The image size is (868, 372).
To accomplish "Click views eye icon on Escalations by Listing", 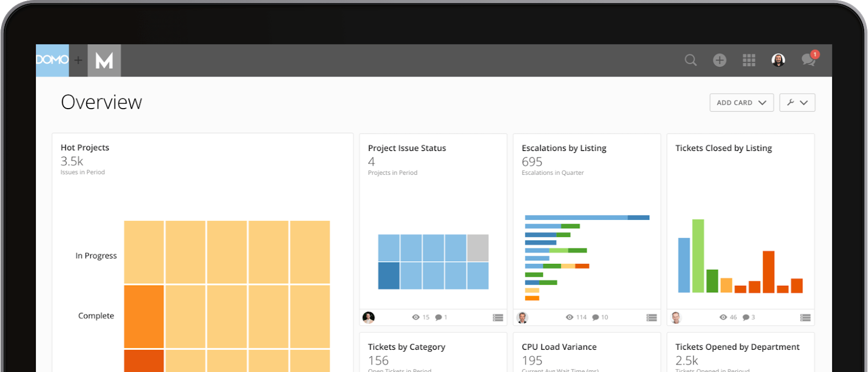I will pyautogui.click(x=569, y=317).
